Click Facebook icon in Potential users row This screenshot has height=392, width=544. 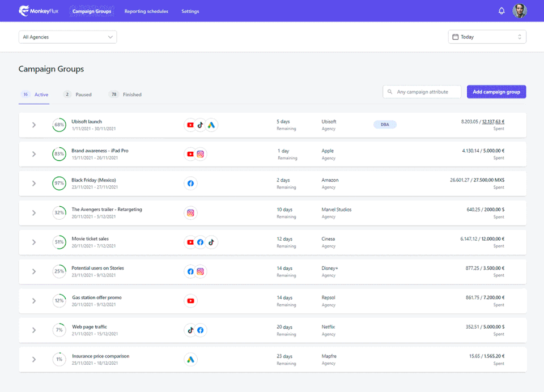point(190,272)
